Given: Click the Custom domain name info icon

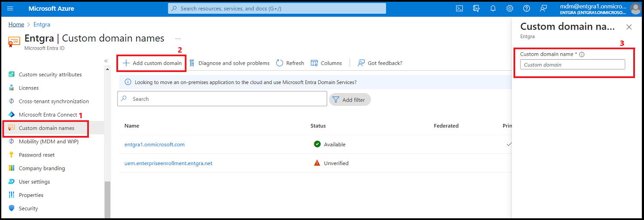Looking at the screenshot, I should click(582, 54).
